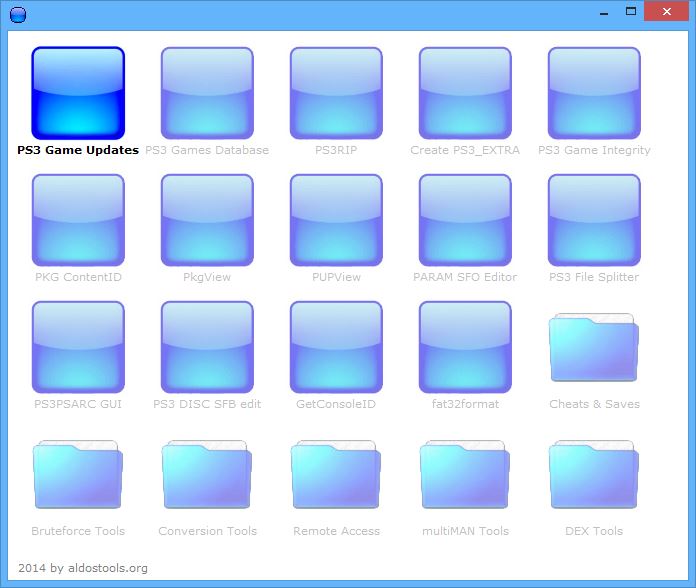Viewport: 696px width, 588px height.
Task: Open the PS3 Game Integrity icon
Action: [594, 93]
